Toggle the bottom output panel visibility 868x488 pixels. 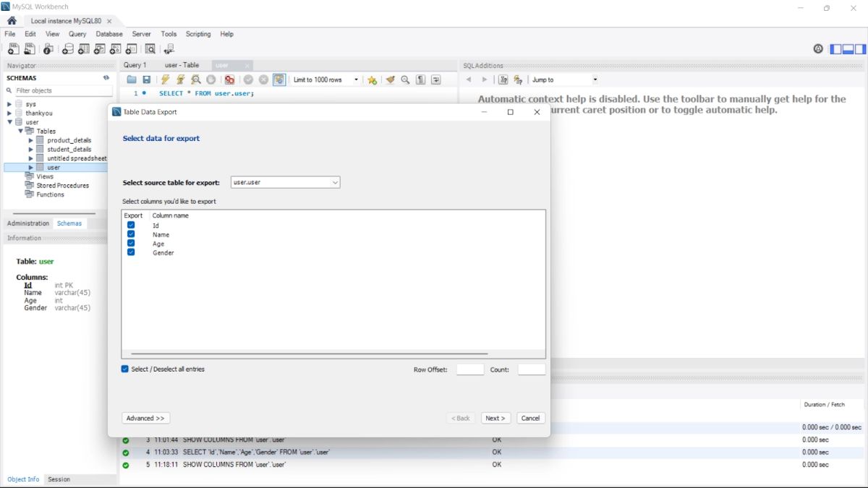848,49
